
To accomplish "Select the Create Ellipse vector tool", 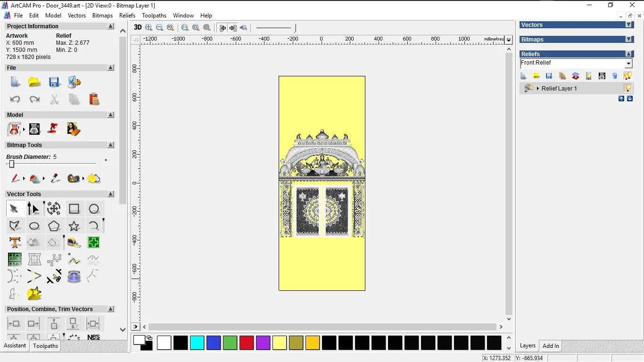I will click(34, 226).
